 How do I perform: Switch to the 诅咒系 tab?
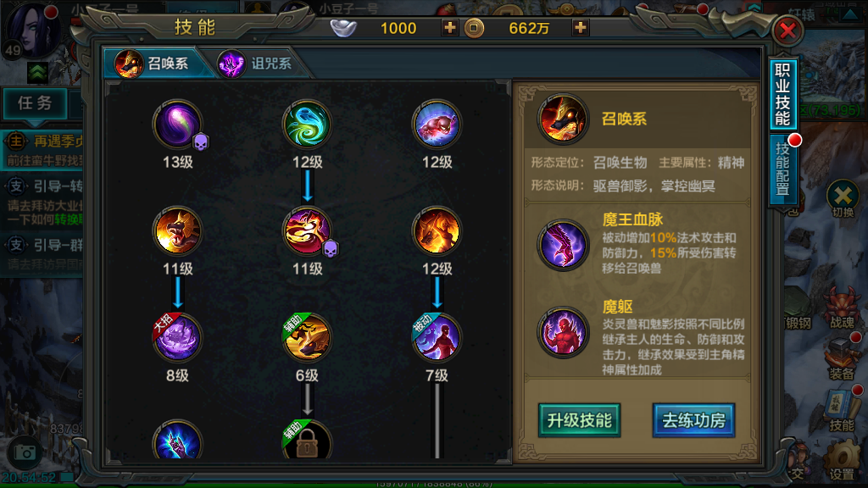254,64
